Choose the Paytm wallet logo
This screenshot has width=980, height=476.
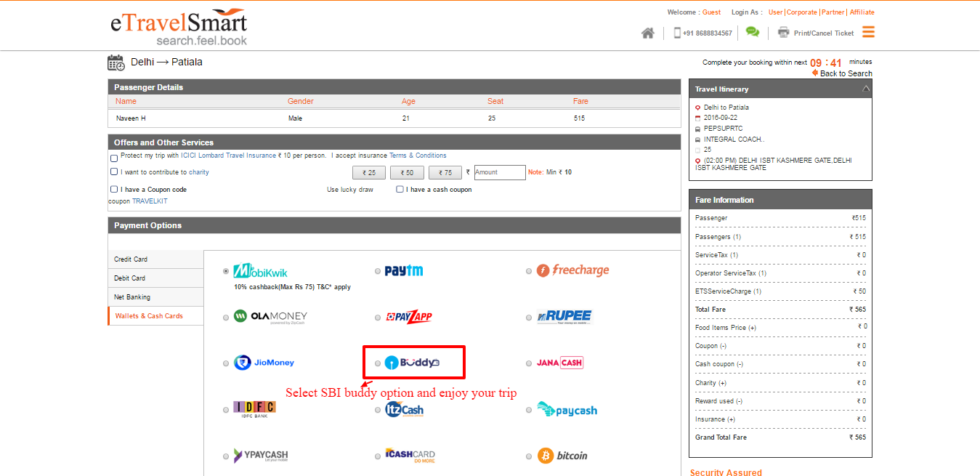pyautogui.click(x=404, y=270)
